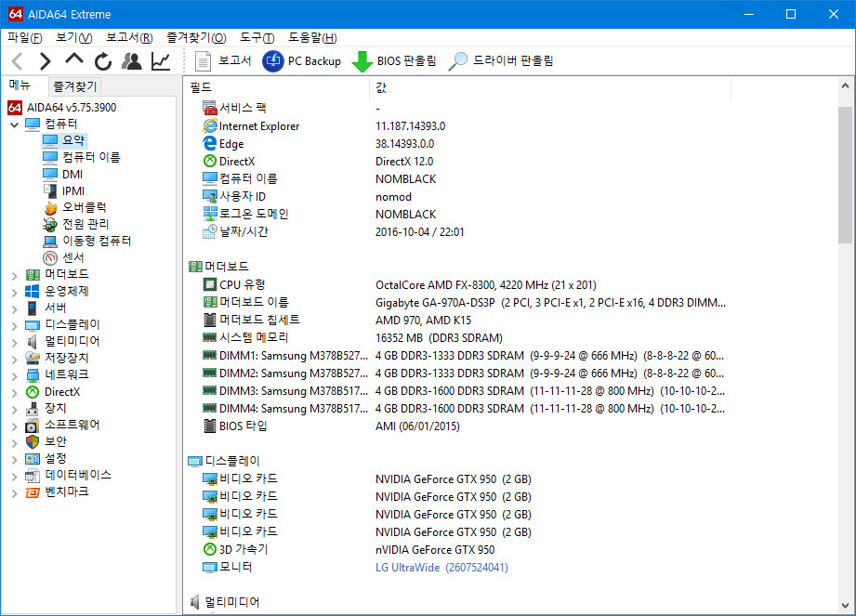Expand the 운영체제 tree node
This screenshot has height=616, width=856.
tap(14, 293)
